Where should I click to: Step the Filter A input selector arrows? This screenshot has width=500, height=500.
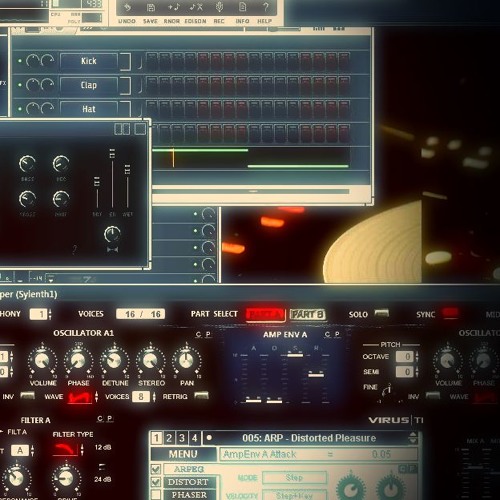[x=32, y=451]
